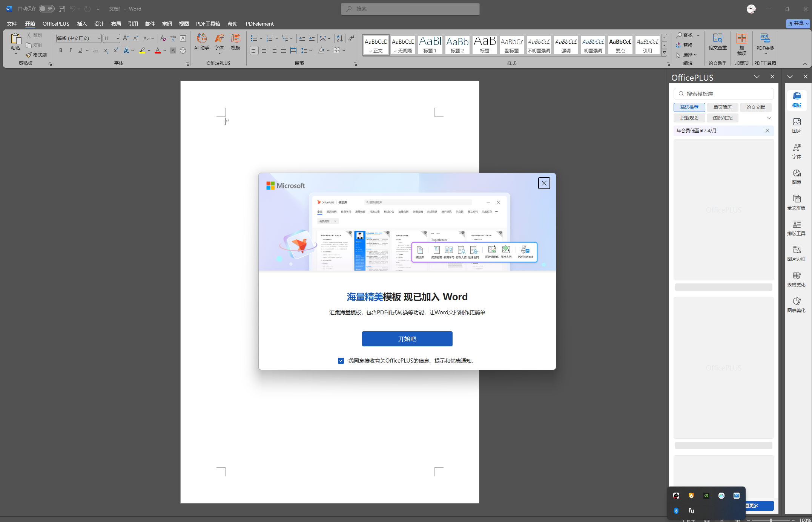812x522 pixels.
Task: Click the font color red A swatch
Action: (158, 51)
